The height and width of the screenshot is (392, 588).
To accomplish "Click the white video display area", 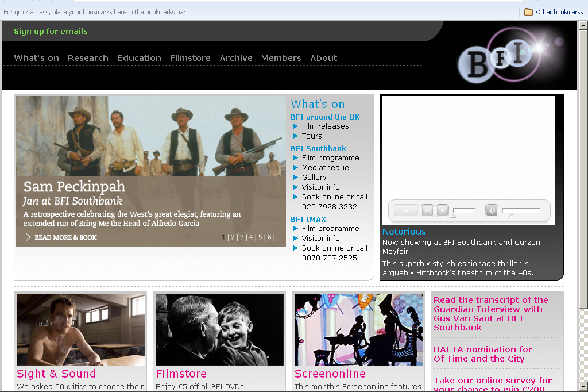I will (x=469, y=147).
